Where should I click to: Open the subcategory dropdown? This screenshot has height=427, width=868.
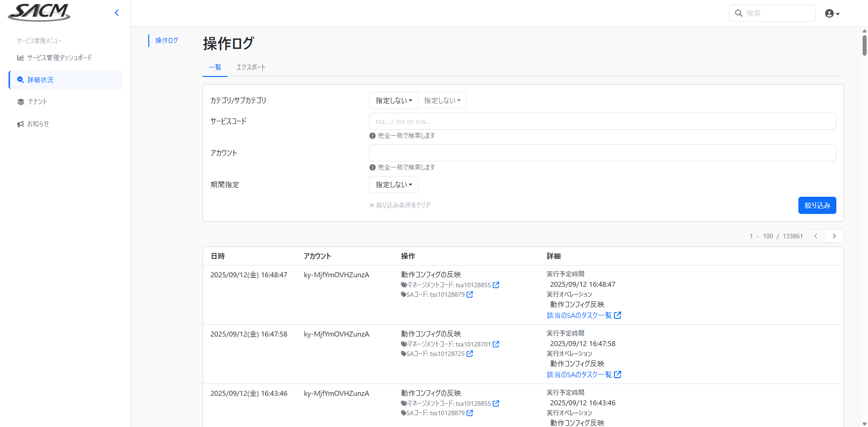click(x=442, y=100)
